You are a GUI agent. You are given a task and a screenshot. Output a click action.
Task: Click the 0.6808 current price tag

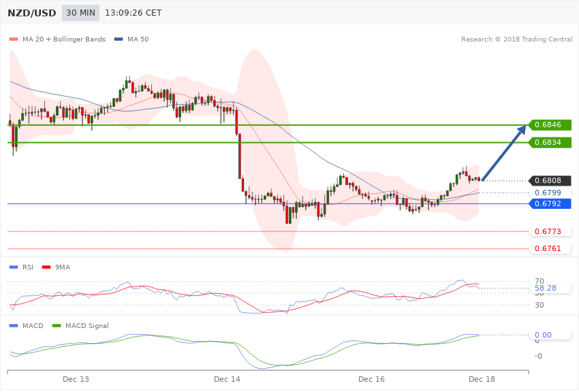tap(550, 181)
